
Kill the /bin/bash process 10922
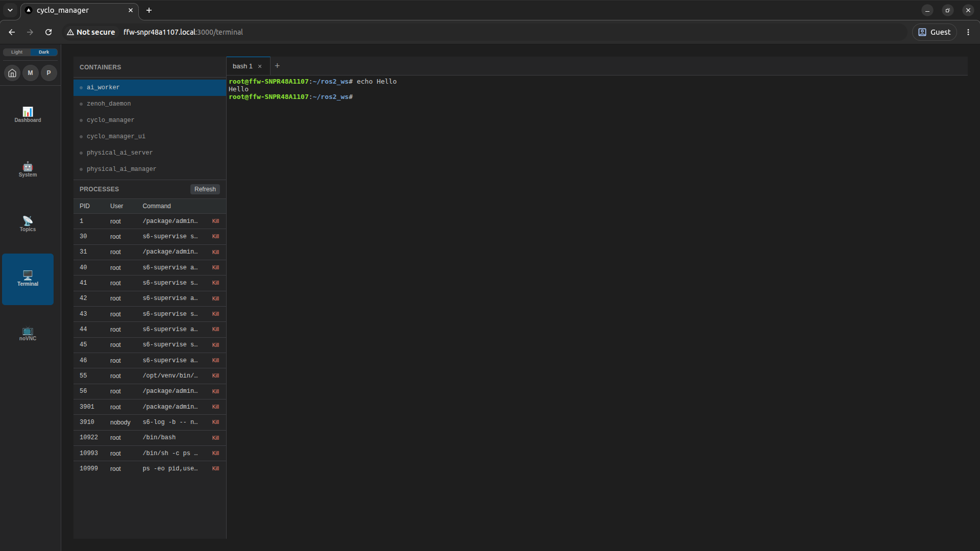click(x=215, y=438)
